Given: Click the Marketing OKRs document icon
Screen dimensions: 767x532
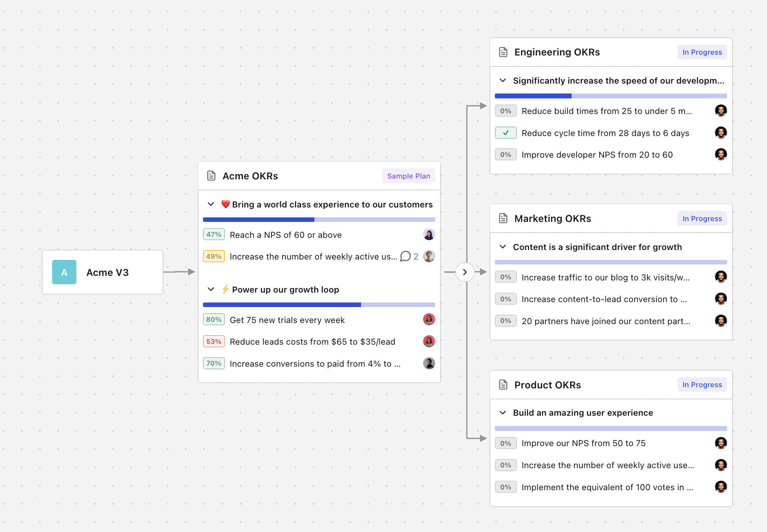Looking at the screenshot, I should [503, 218].
